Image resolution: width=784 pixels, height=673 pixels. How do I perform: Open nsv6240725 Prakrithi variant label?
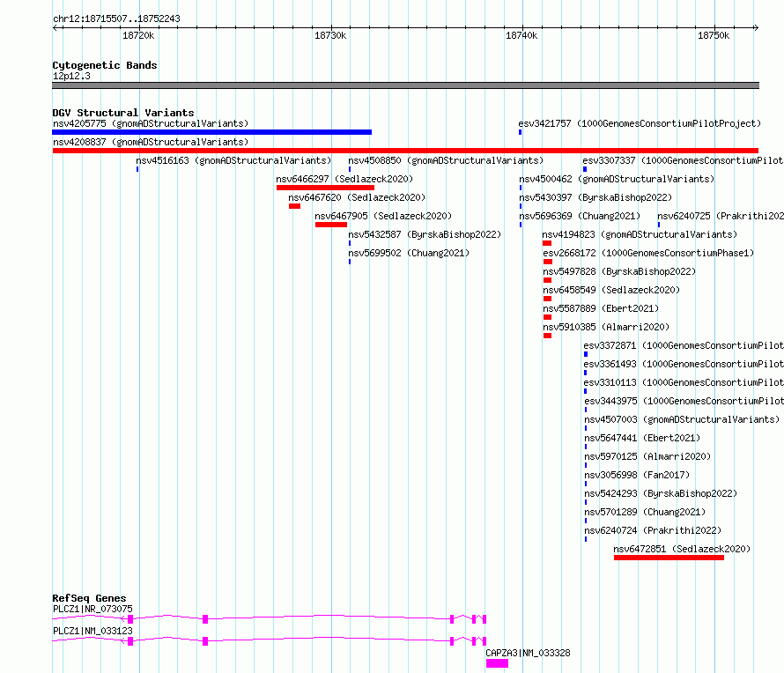pyautogui.click(x=721, y=216)
